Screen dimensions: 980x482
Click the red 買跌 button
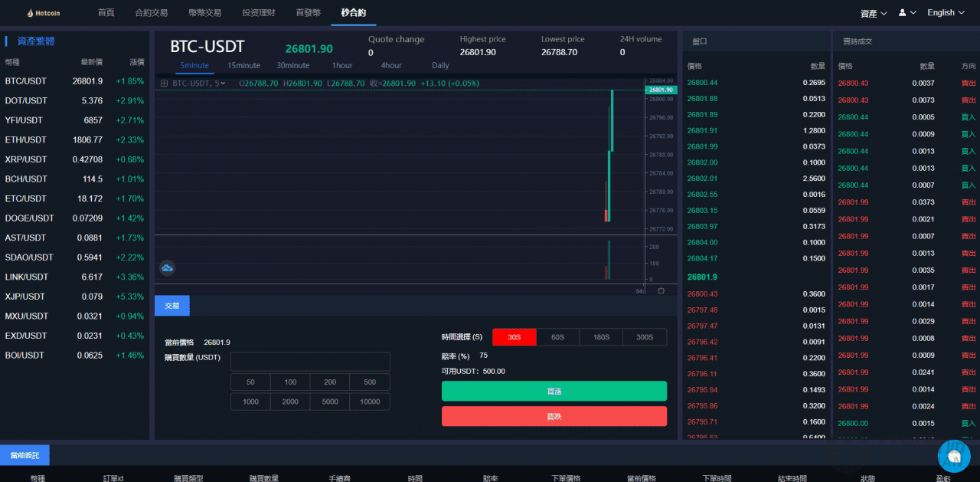point(554,417)
